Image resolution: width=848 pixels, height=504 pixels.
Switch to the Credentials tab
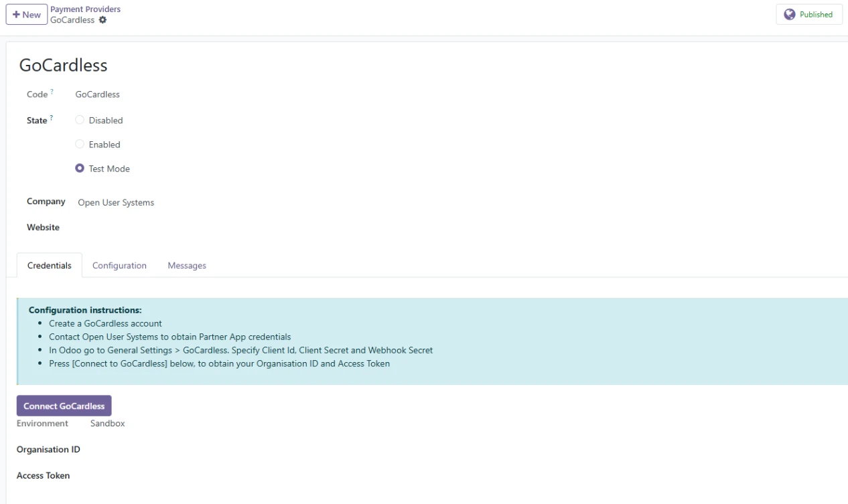point(50,266)
